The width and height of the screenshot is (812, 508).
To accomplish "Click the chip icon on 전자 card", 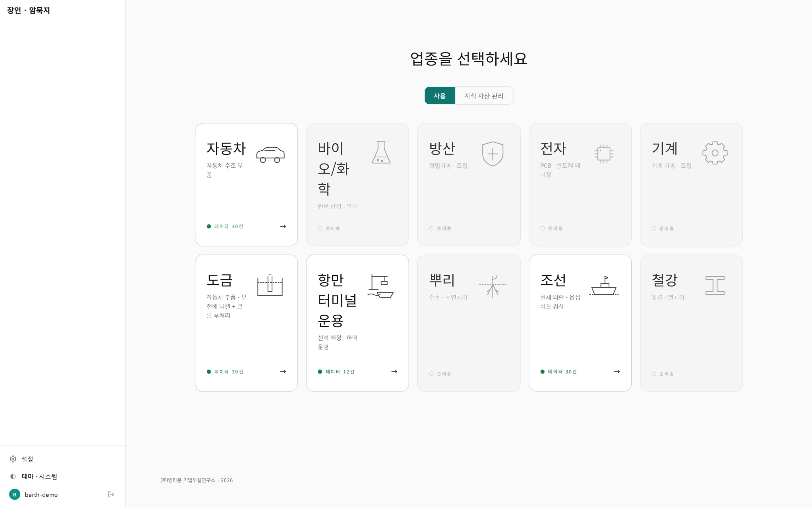I will coord(604,154).
